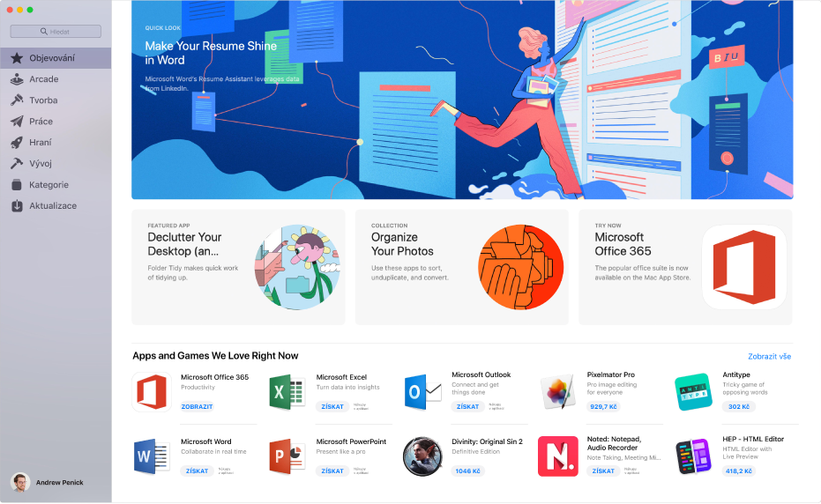Click the Zobrazit vše link
This screenshot has width=821, height=504.
769,356
